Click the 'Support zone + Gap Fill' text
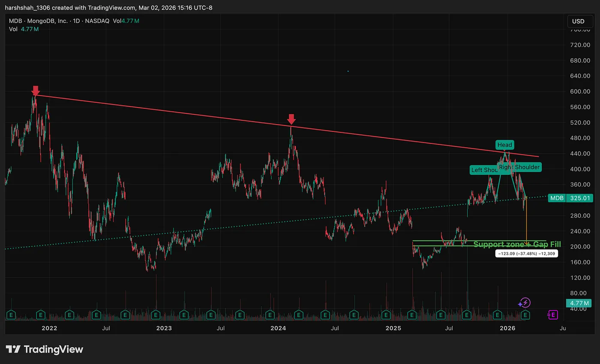600x364 pixels. pos(517,244)
